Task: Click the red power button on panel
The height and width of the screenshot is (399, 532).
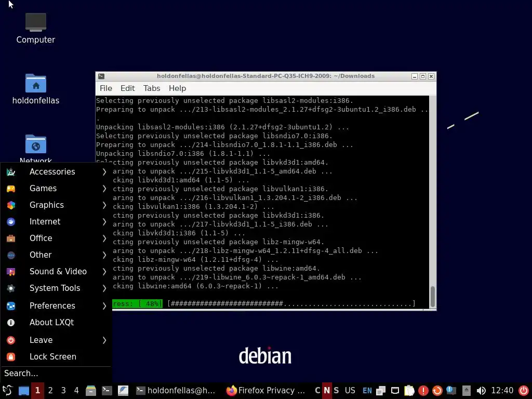Action: tap(524, 391)
